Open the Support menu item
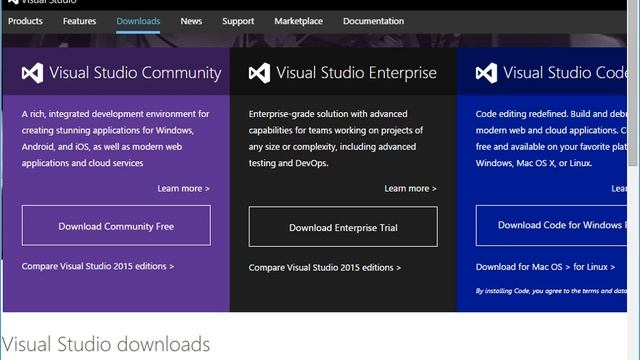The width and height of the screenshot is (640, 360). 238,21
